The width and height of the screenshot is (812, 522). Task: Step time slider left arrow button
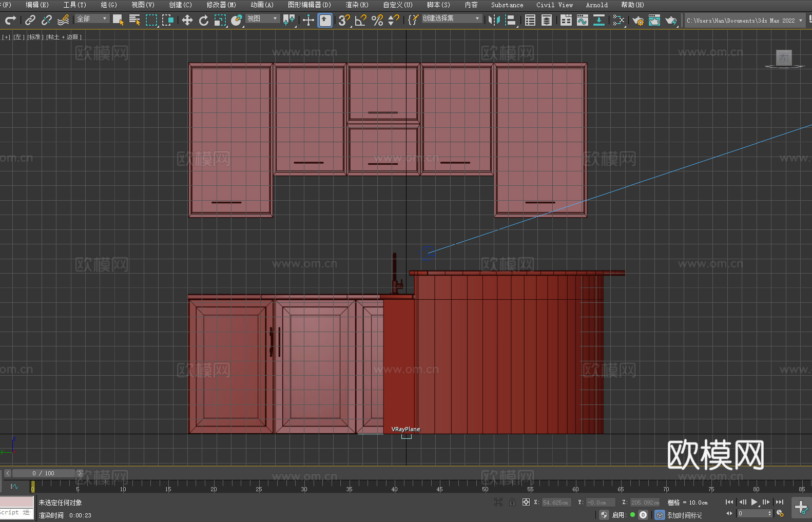coord(8,473)
